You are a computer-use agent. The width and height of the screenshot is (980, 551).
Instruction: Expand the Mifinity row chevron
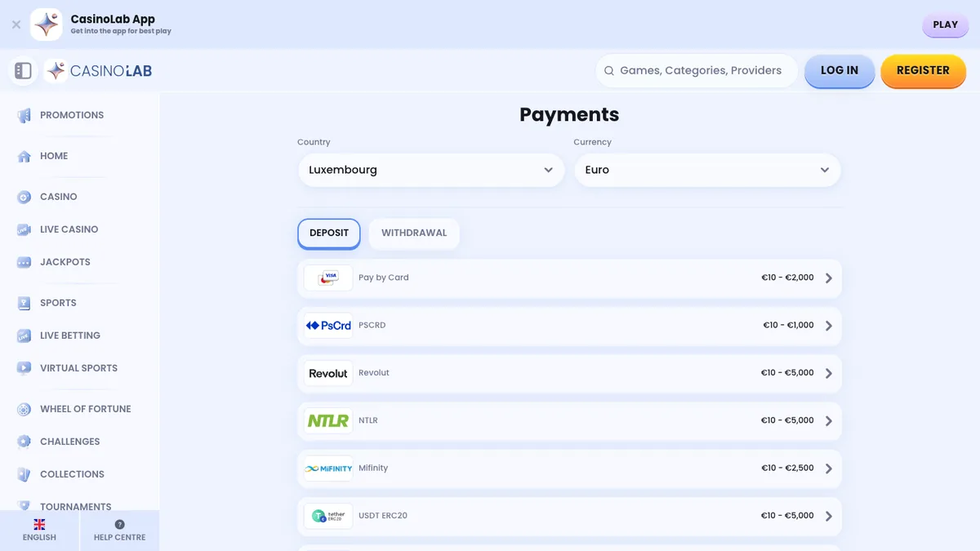(829, 469)
